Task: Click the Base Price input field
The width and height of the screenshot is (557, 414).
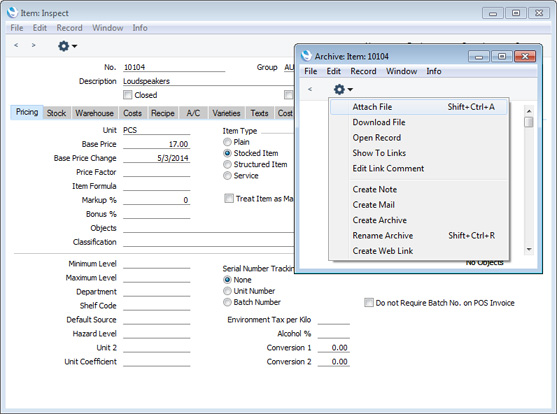Action: coord(156,144)
